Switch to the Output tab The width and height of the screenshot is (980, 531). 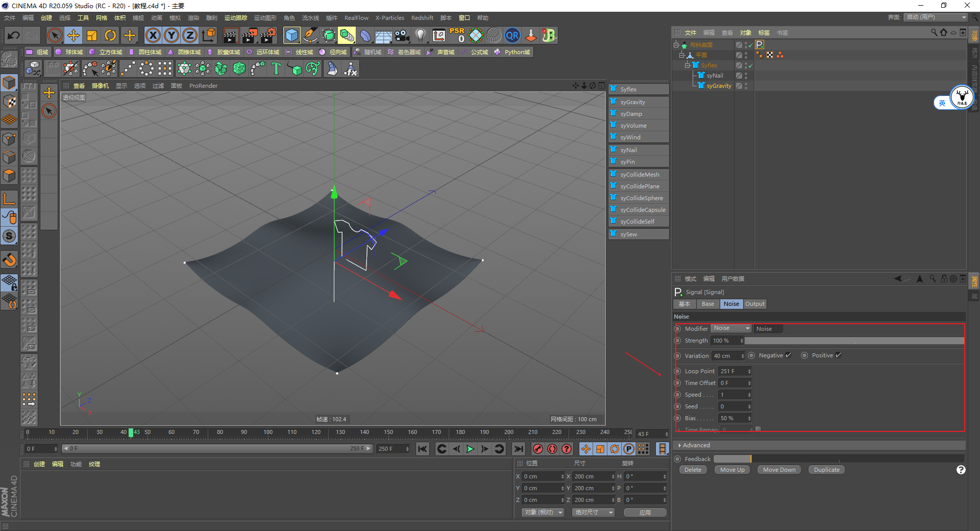[754, 304]
